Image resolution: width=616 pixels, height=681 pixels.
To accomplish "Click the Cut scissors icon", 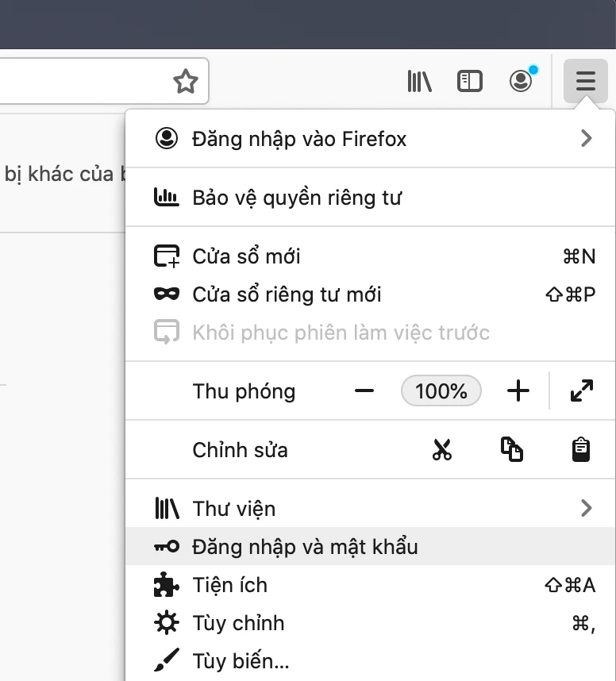I will click(x=442, y=449).
